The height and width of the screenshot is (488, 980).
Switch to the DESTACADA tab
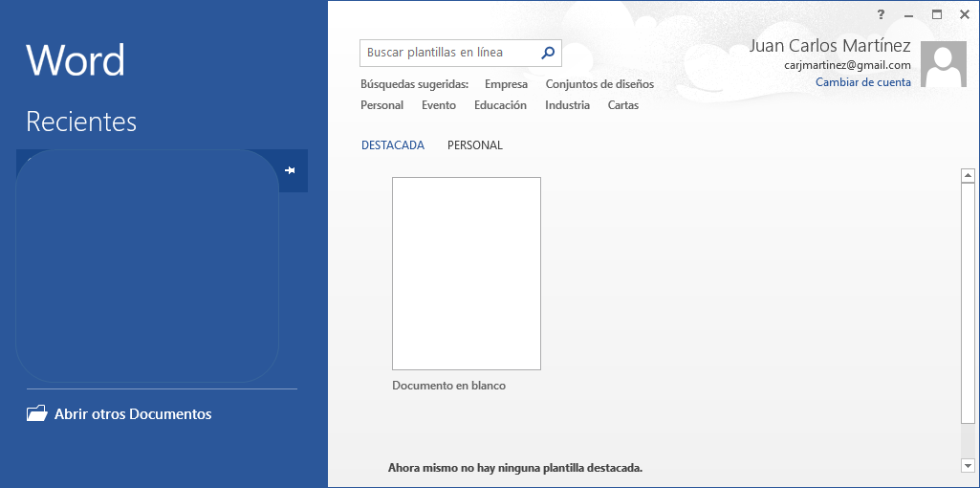tap(393, 145)
